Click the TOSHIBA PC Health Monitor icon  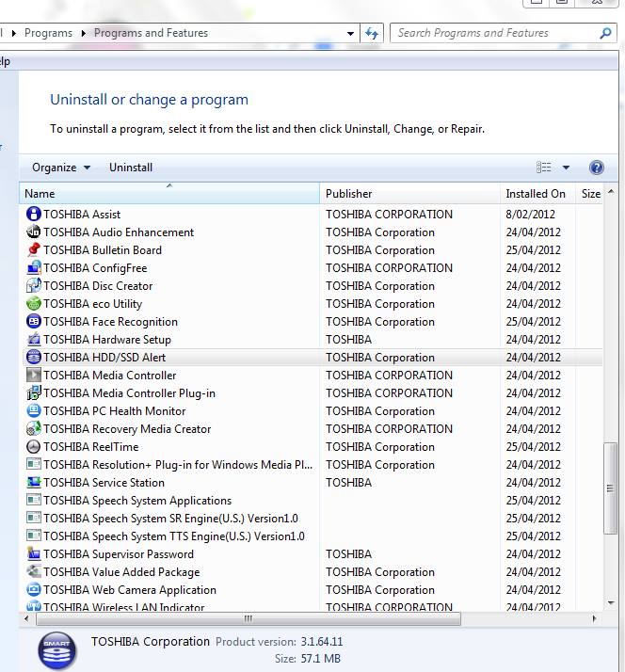[x=34, y=411]
